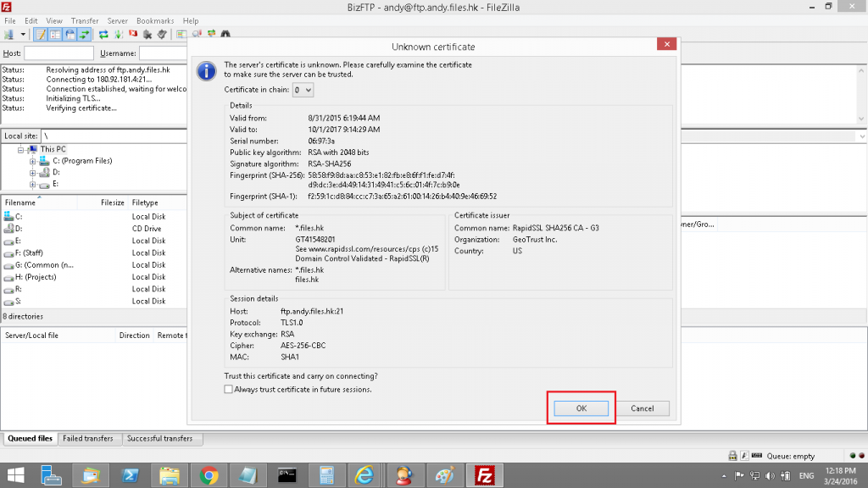Click the Local site path field
The height and width of the screenshot is (488, 868).
(x=114, y=136)
